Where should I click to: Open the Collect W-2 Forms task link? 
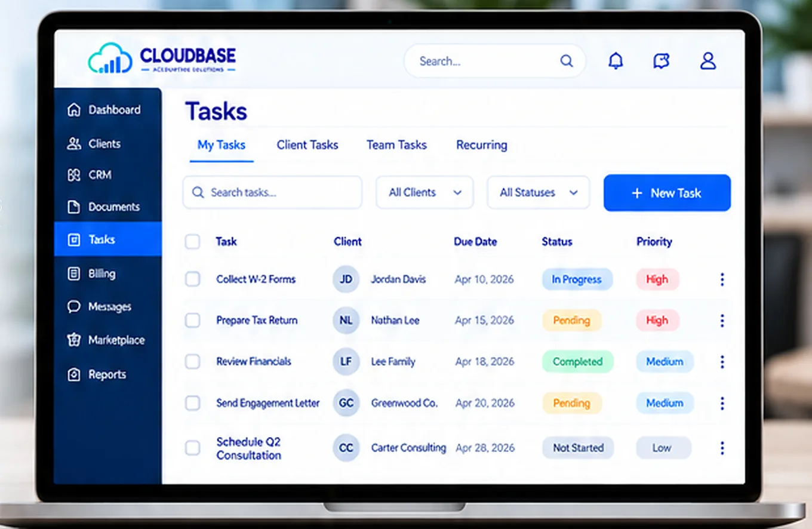256,279
